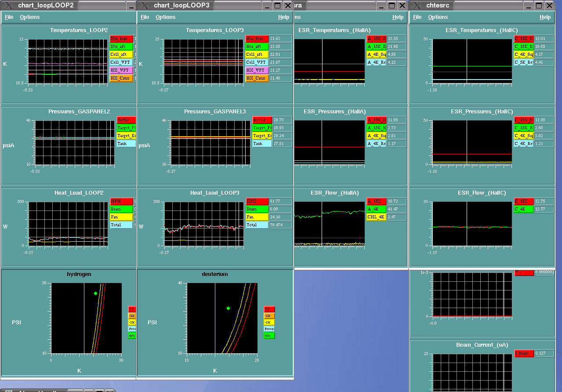Viewport: 562px width, 392px height.
Task: Open File menu in chtesrc window
Action: coord(417,17)
